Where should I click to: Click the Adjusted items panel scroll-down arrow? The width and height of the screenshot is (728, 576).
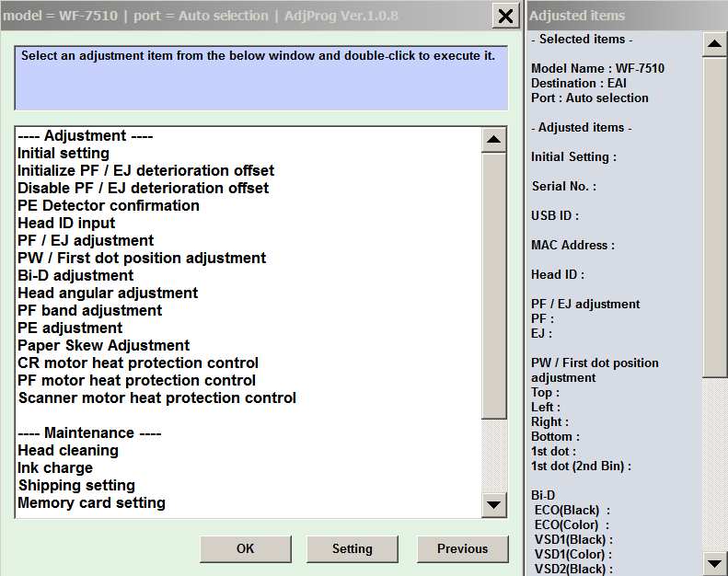click(714, 563)
